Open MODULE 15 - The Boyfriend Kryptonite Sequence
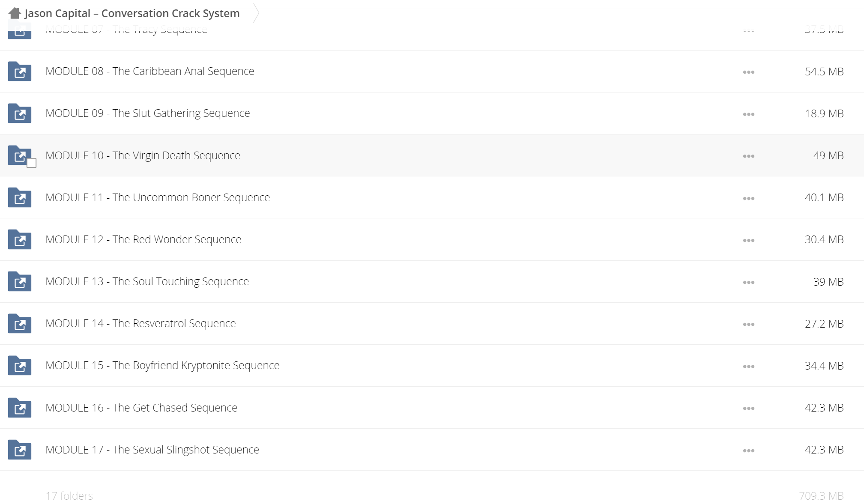Screen dimensions: 864x504 point(162,365)
